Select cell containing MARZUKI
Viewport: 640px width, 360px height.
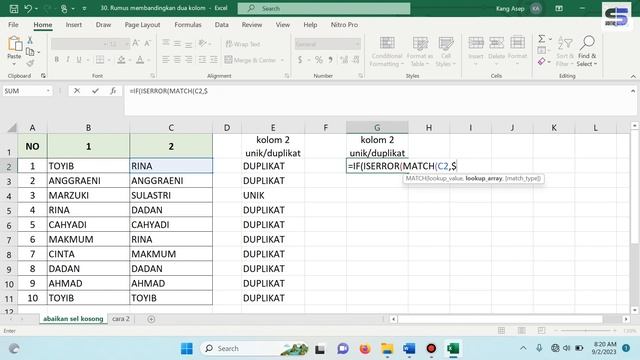click(x=89, y=195)
